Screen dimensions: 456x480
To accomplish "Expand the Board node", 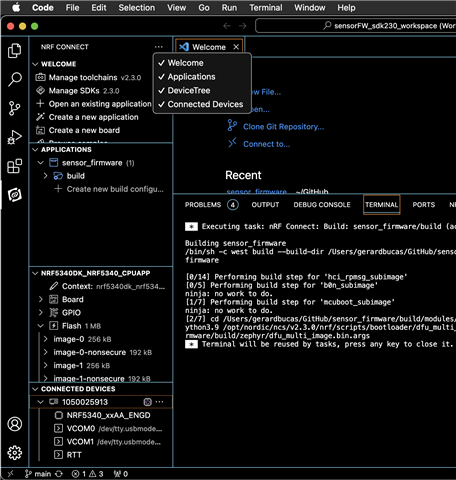I will click(41, 299).
